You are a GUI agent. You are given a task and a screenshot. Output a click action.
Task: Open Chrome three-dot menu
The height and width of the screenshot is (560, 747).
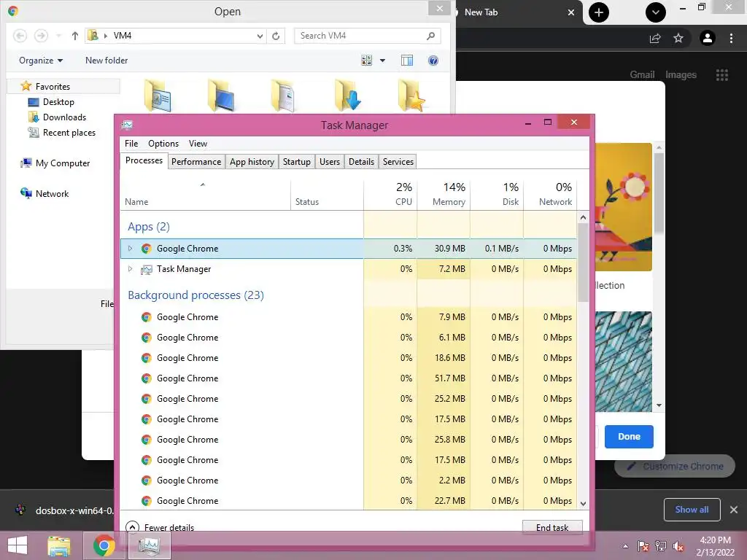pos(731,38)
